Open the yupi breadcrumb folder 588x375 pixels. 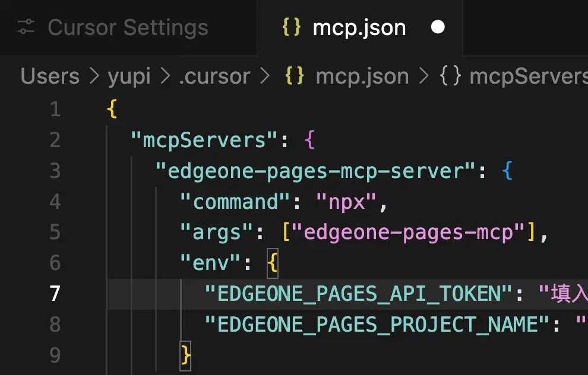click(129, 77)
